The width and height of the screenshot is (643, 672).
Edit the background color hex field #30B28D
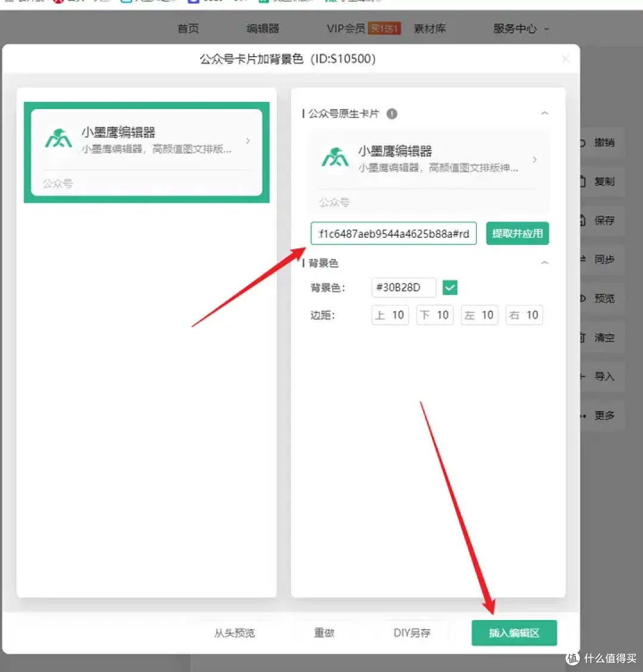point(404,287)
